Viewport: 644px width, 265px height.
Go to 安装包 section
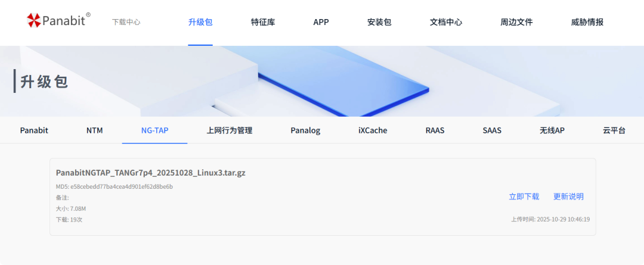[379, 22]
